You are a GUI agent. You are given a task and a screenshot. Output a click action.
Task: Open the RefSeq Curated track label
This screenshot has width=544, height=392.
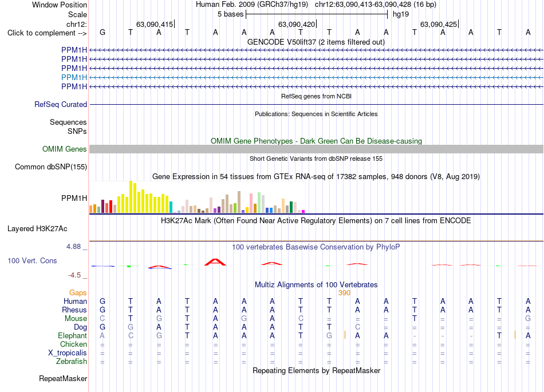61,104
